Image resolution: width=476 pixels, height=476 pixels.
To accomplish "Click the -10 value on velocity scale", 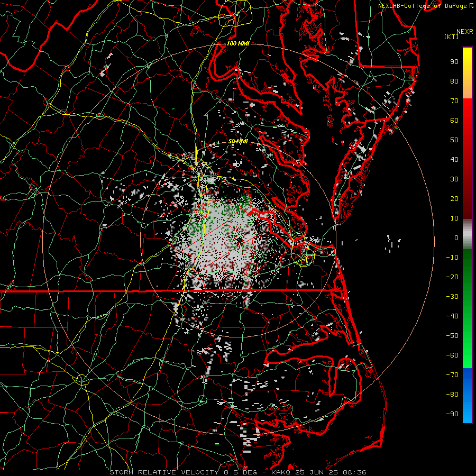I will coord(452,258).
